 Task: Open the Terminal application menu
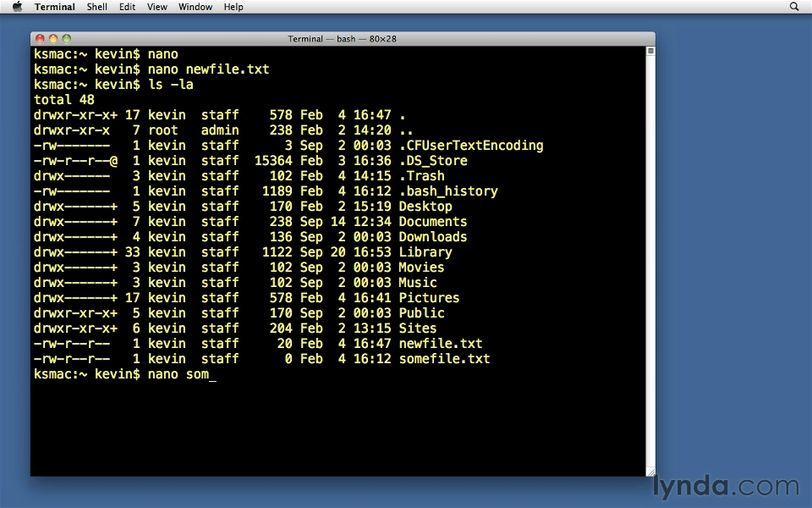click(54, 7)
